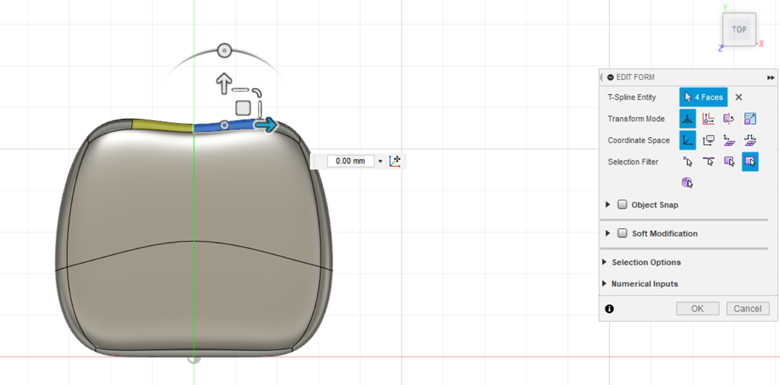Choose World Space coordinate icon
Screen dimensions: 780x385
[687, 140]
